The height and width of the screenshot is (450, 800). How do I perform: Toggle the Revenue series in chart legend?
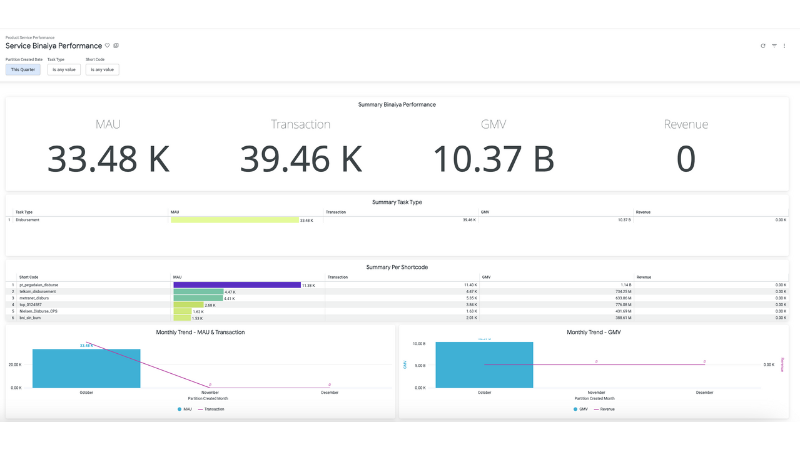(x=604, y=409)
